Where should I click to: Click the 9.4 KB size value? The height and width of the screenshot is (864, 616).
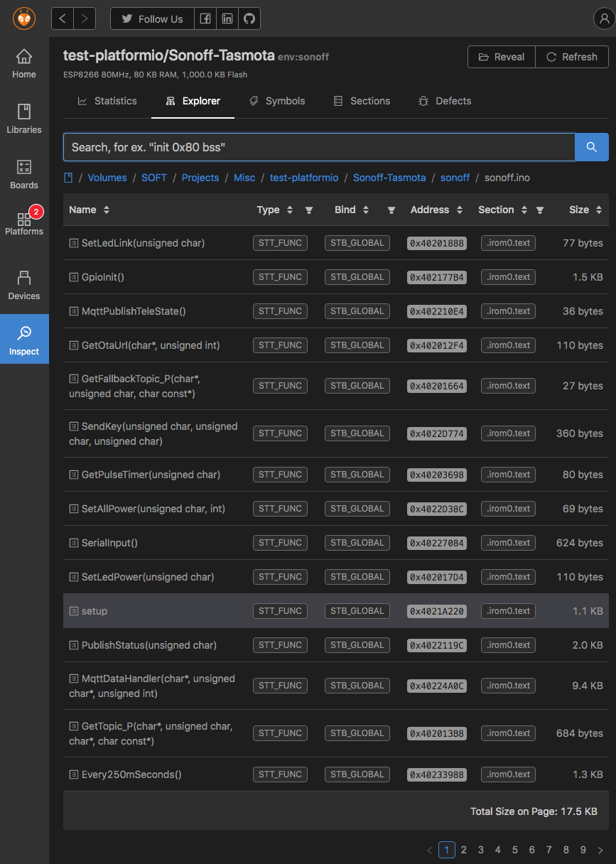tap(588, 686)
